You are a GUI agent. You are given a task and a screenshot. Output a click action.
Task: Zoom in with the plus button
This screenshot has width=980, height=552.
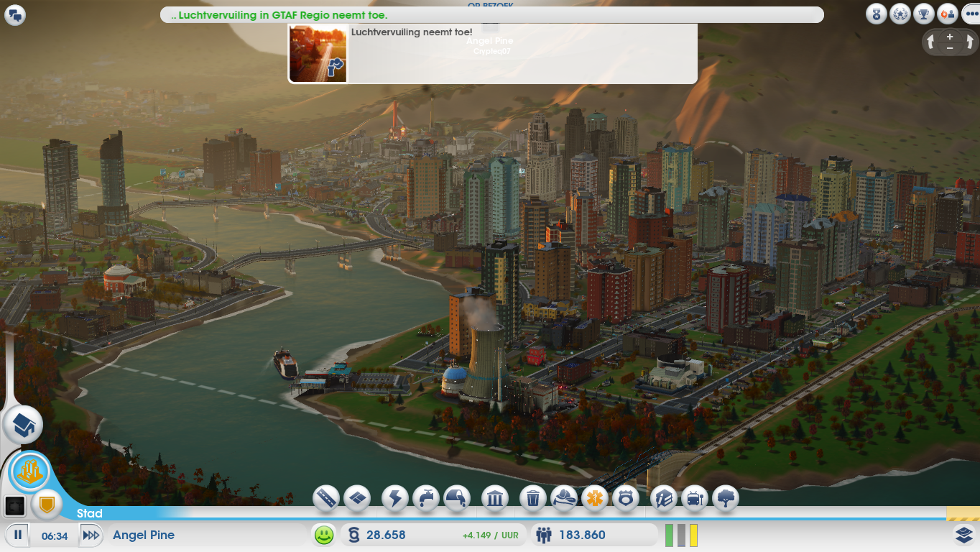(x=950, y=36)
